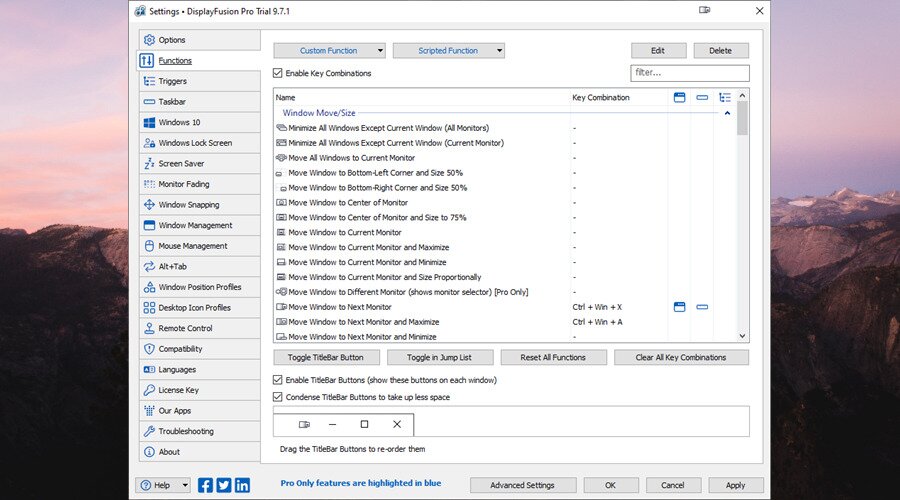Click TitleBar icon on Move Window to Next Monitor row
This screenshot has height=500, width=900.
[x=679, y=307]
